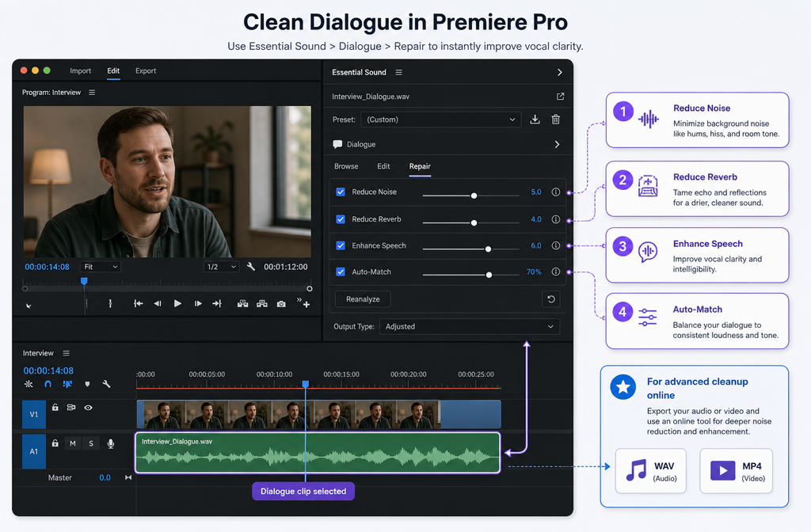Open the button editor plus icon
The width and height of the screenshot is (811, 532).
pyautogui.click(x=307, y=305)
